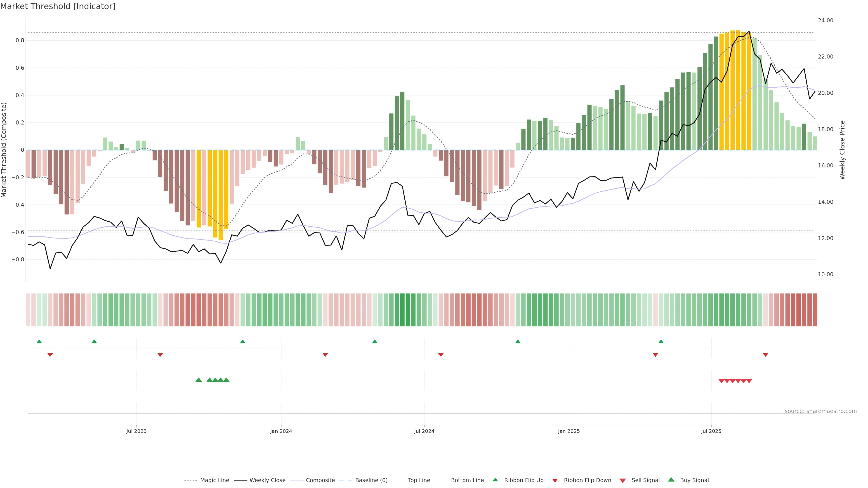Image resolution: width=868 pixels, height=488 pixels.
Task: Click the Market Threshold [Indicator] title
Action: pyautogui.click(x=58, y=6)
